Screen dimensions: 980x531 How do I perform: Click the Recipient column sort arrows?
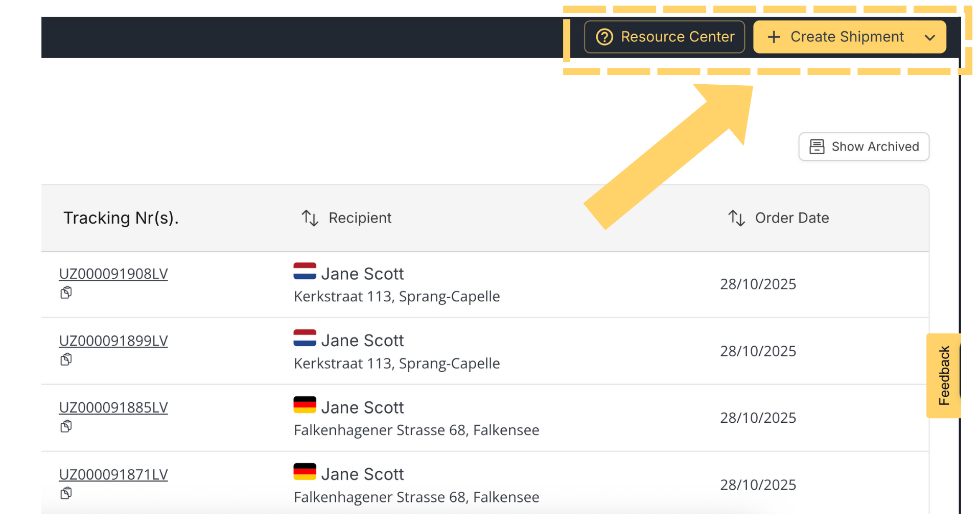coord(310,218)
